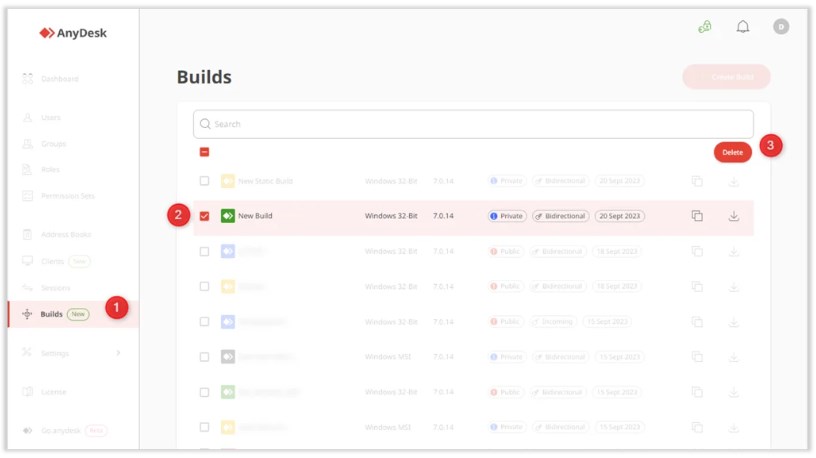Open Builds in the sidebar
Viewport: 816px width, 458px height.
tap(52, 314)
